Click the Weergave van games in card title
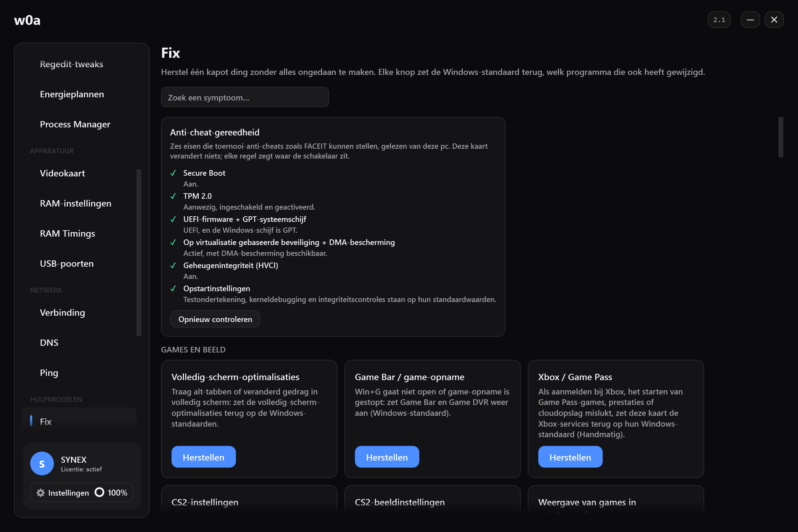 click(x=587, y=502)
